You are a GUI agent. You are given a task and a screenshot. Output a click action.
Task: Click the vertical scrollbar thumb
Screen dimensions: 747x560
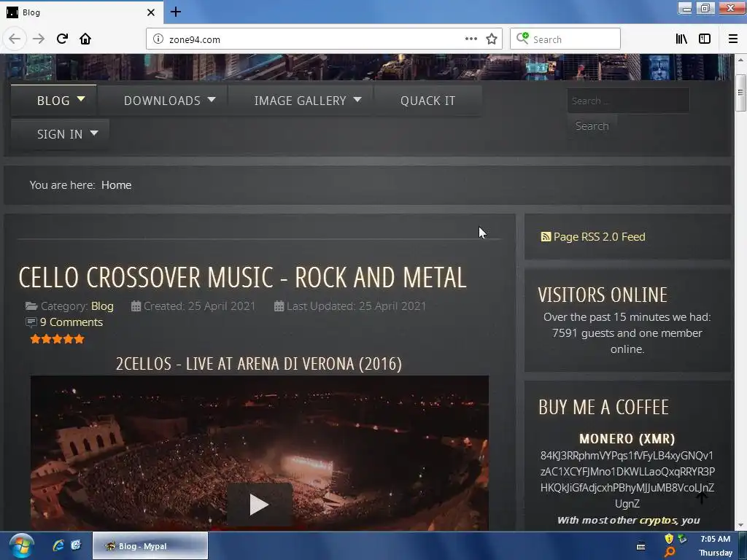(740, 93)
